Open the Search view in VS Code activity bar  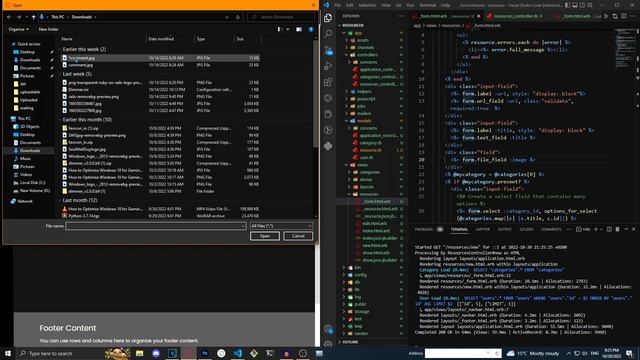[328, 34]
